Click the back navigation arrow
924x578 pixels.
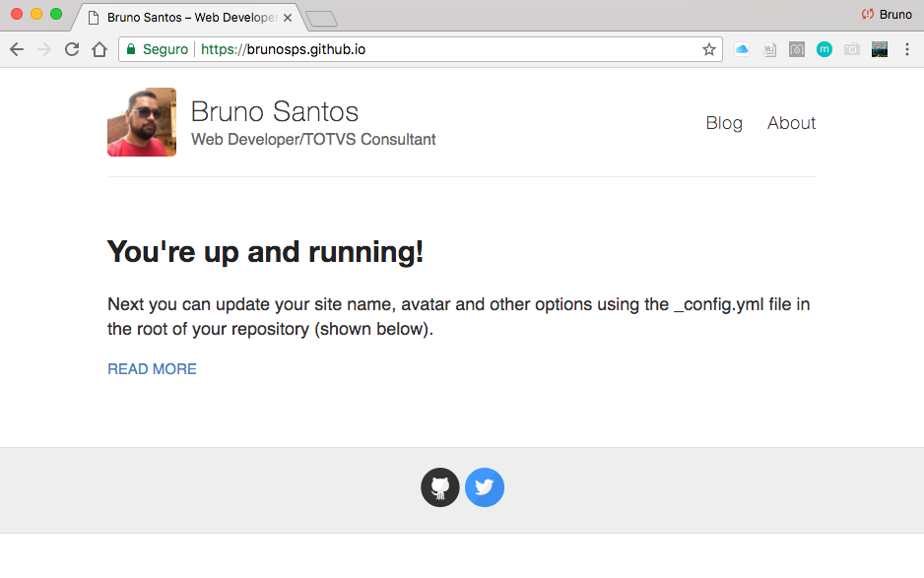(x=17, y=49)
